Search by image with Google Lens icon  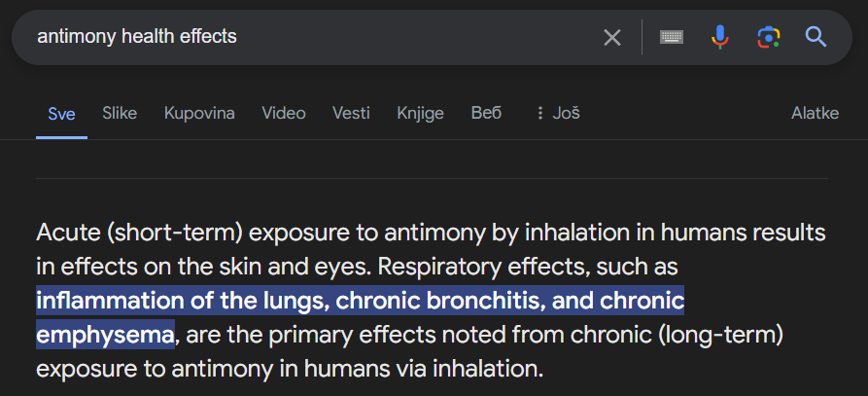768,37
